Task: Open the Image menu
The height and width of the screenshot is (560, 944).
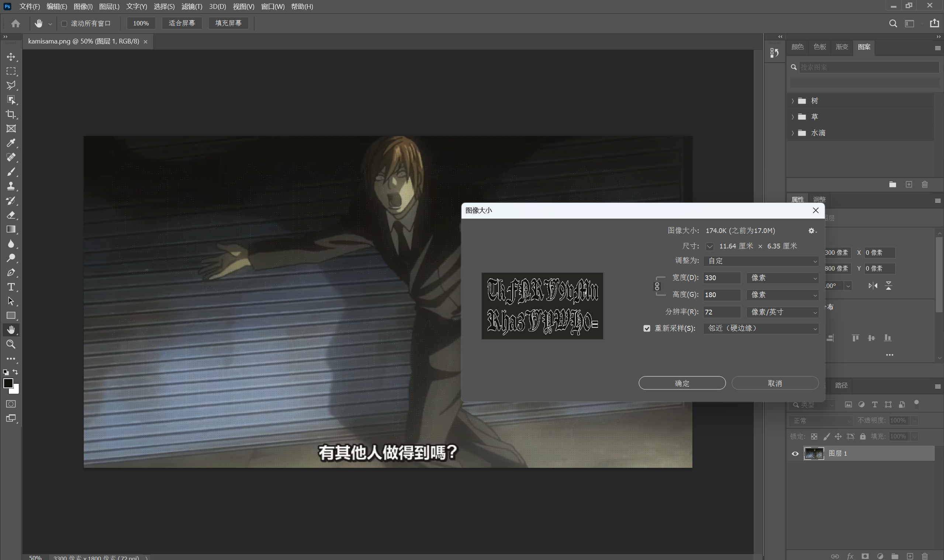Action: tap(83, 6)
